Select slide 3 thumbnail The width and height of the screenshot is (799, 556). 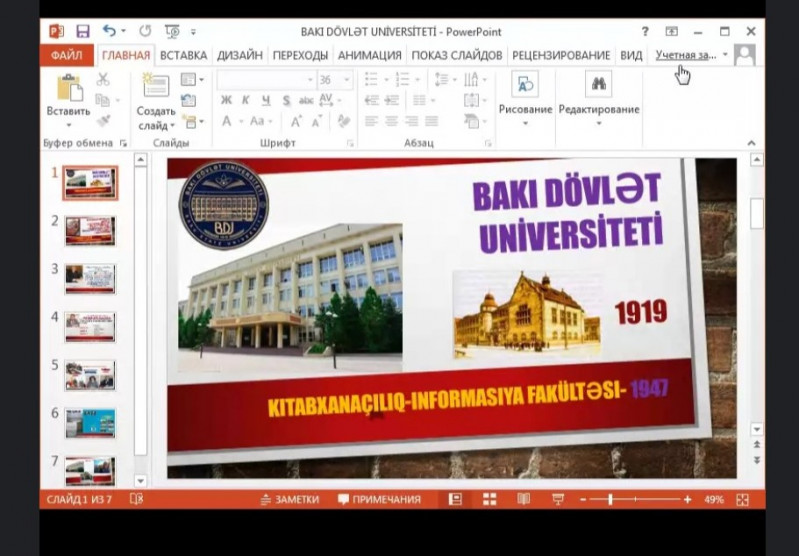point(90,279)
